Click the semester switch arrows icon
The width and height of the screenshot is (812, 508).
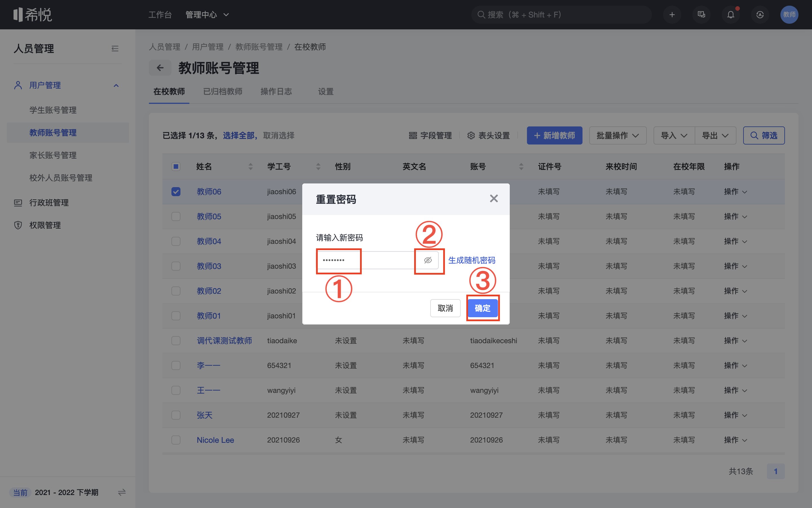click(122, 492)
